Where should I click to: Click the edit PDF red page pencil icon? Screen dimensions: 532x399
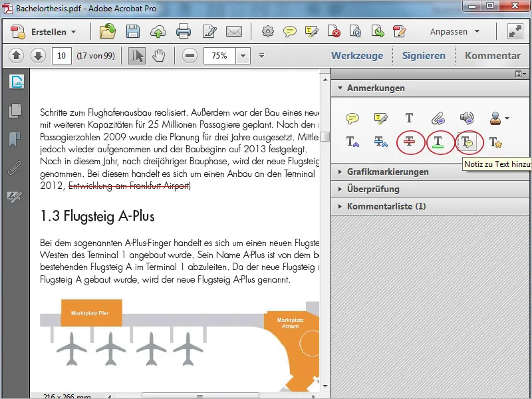point(400,31)
